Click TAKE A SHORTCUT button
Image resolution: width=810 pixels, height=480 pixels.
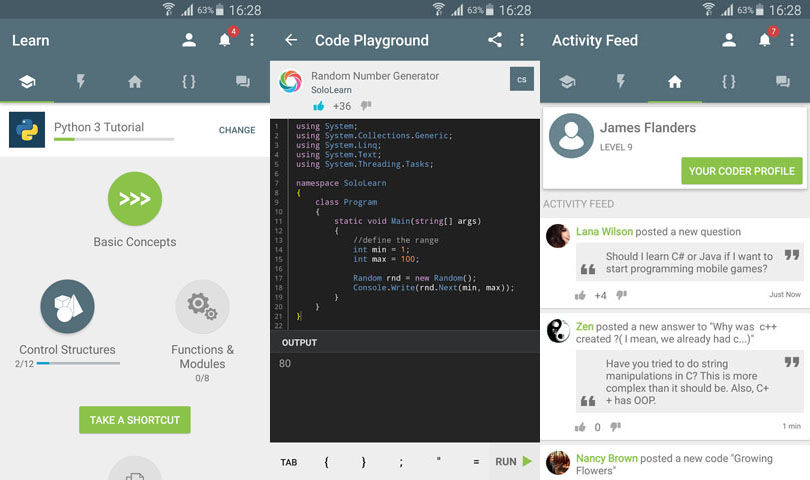tap(135, 420)
